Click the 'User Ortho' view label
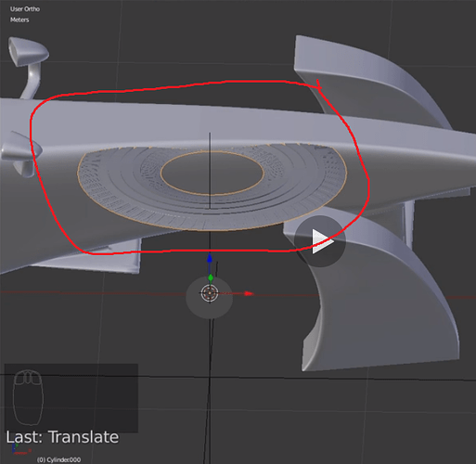 point(25,9)
